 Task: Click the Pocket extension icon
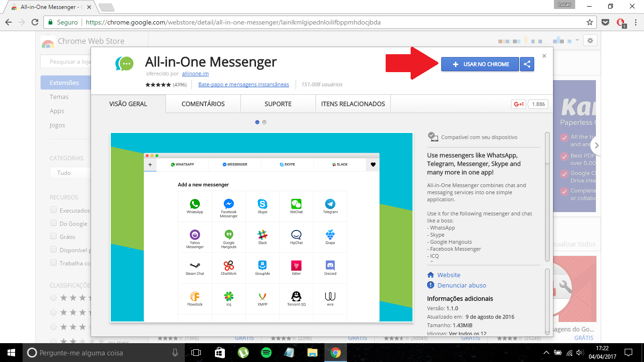606,22
